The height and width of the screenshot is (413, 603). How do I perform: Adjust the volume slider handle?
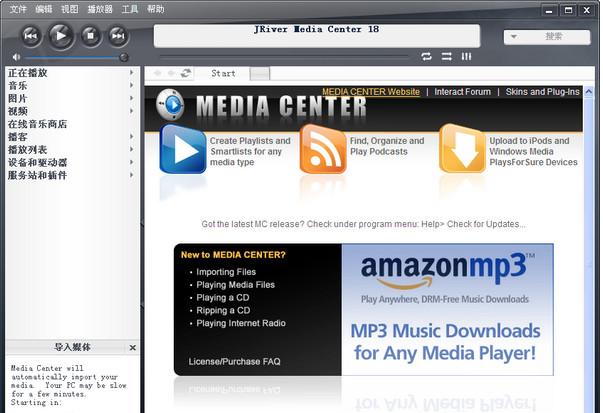coord(124,57)
